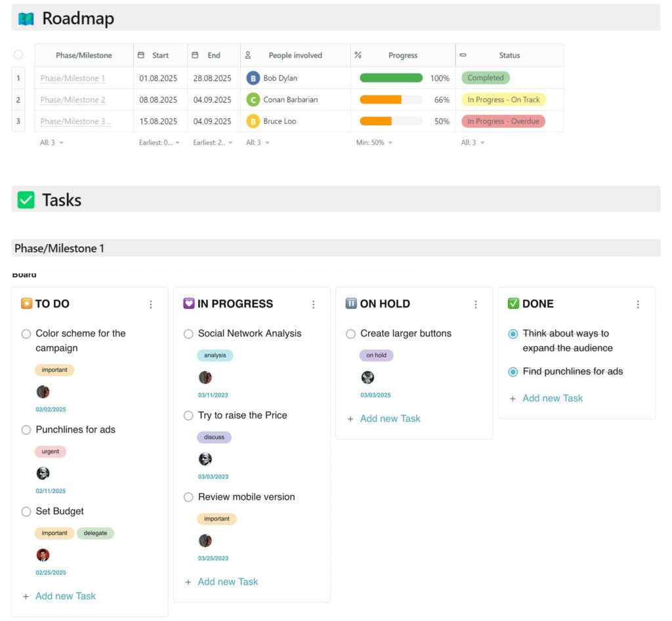This screenshot has width=672, height=621.
Task: Expand the Earliest date filter under Start
Action: [157, 142]
